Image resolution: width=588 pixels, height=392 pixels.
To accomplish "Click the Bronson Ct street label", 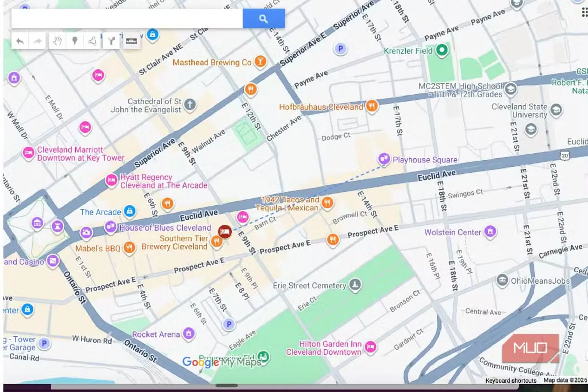I will 405,301.
